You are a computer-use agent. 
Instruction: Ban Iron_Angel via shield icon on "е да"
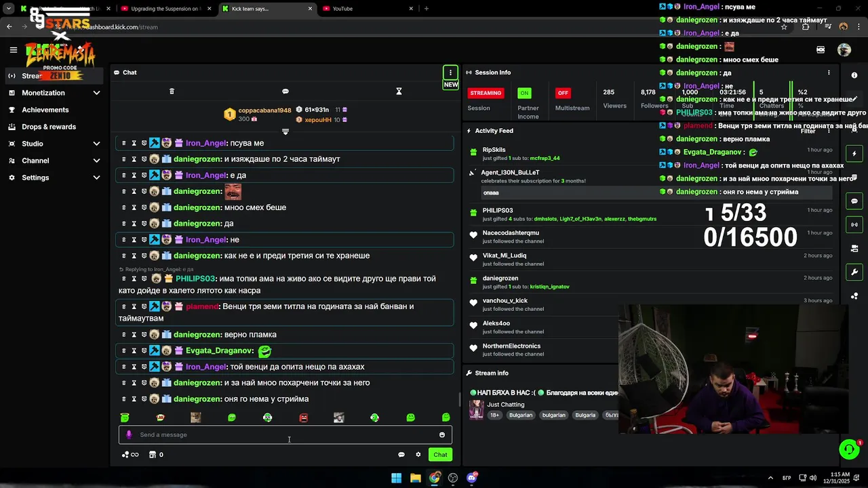[x=144, y=176]
